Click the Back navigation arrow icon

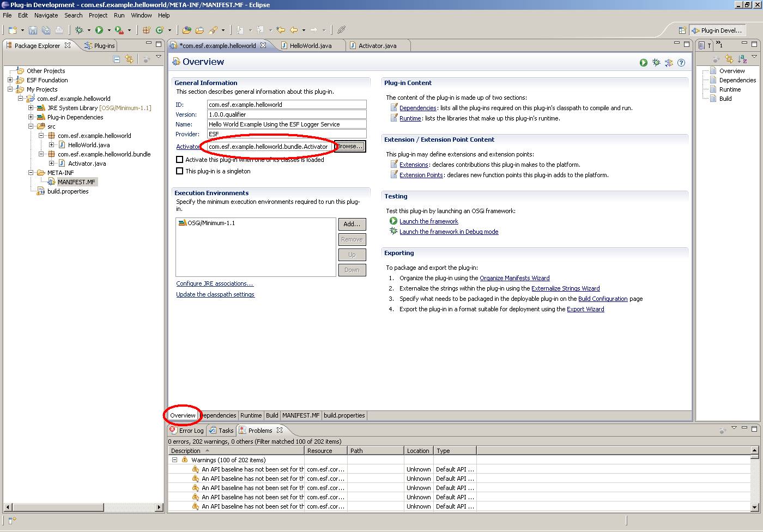(294, 30)
